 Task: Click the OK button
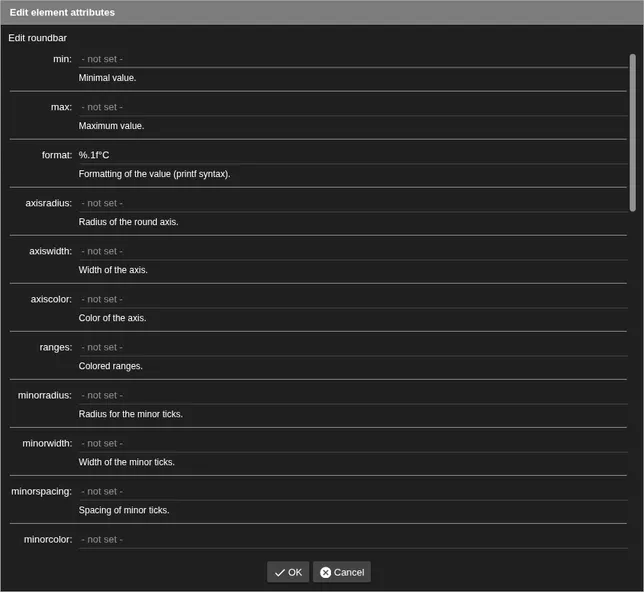pos(288,572)
